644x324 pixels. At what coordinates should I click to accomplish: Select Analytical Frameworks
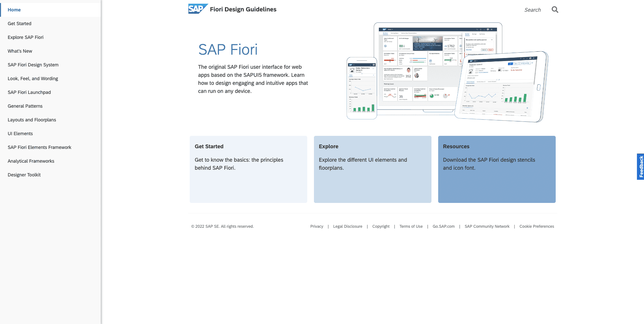(50, 161)
